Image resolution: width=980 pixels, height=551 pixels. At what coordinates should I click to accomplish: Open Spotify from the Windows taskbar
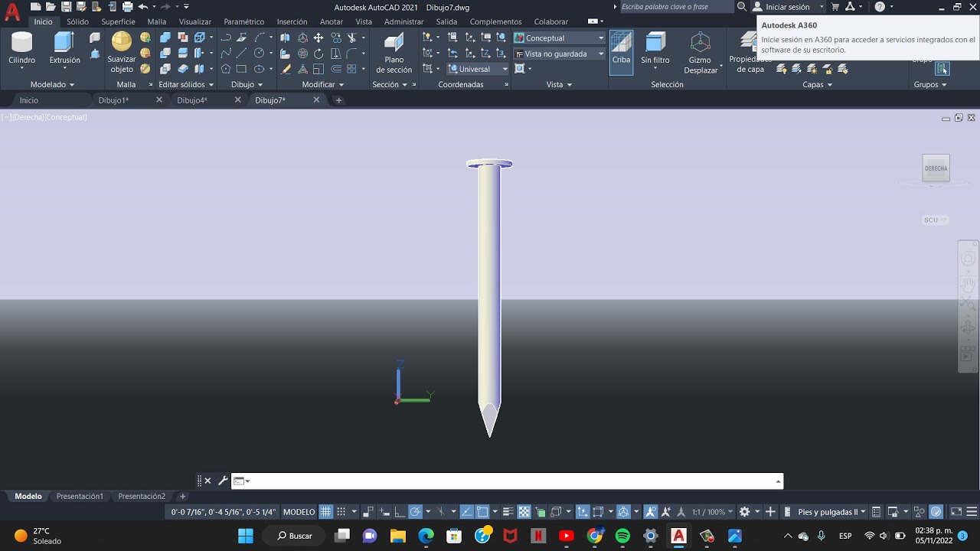pyautogui.click(x=622, y=536)
